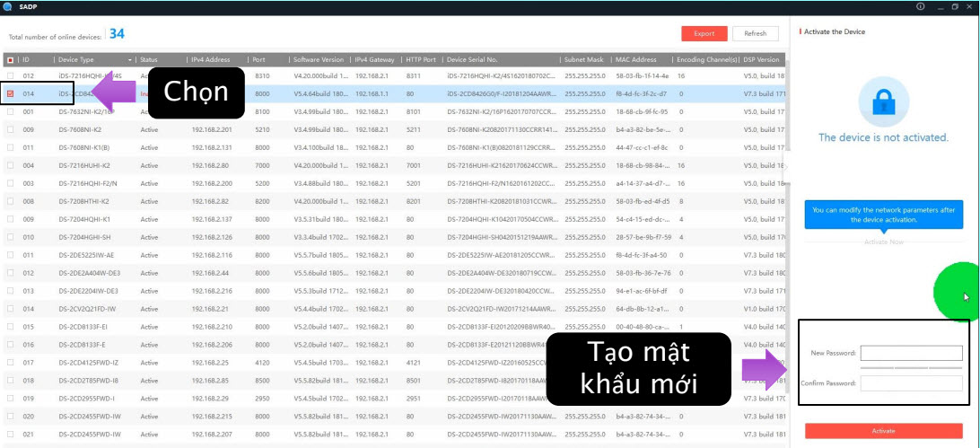Click the blue padlock activation icon
Screen dimensions: 980x448
[x=883, y=101]
